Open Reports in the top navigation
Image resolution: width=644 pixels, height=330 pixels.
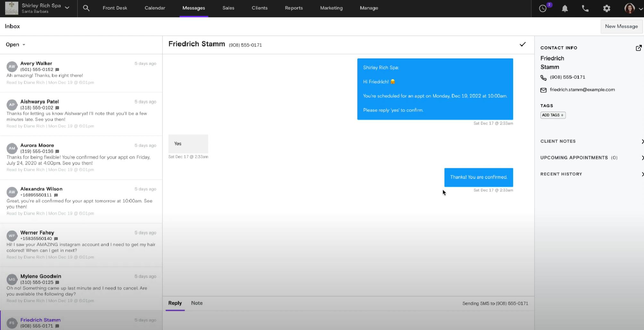click(x=294, y=8)
